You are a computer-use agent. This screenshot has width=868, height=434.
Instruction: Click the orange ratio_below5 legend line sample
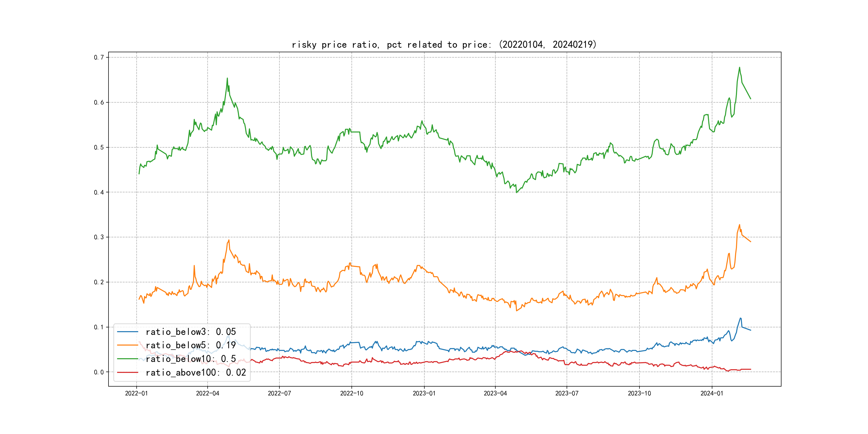(127, 345)
